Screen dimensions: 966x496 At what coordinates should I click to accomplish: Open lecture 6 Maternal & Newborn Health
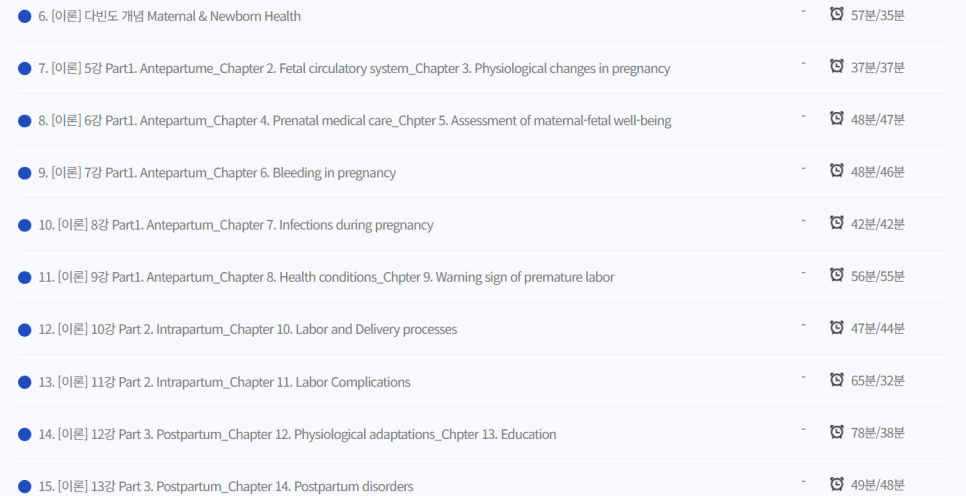click(169, 16)
